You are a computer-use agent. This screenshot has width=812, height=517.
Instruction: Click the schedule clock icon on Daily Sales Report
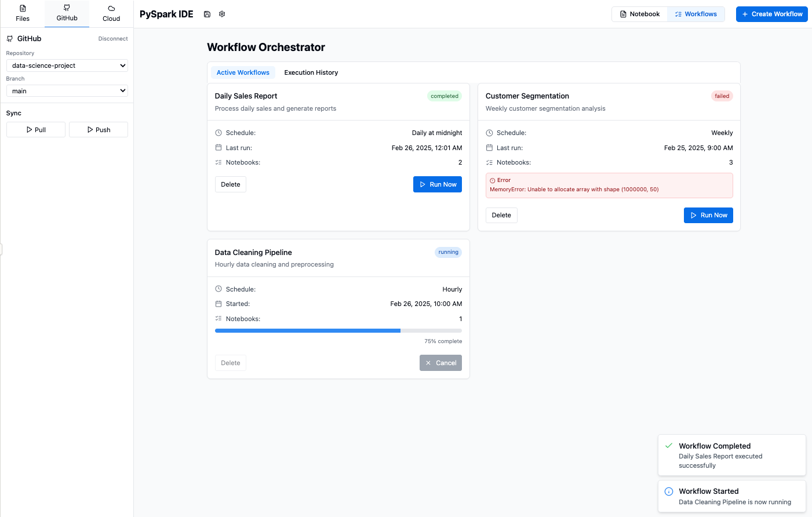coord(219,132)
